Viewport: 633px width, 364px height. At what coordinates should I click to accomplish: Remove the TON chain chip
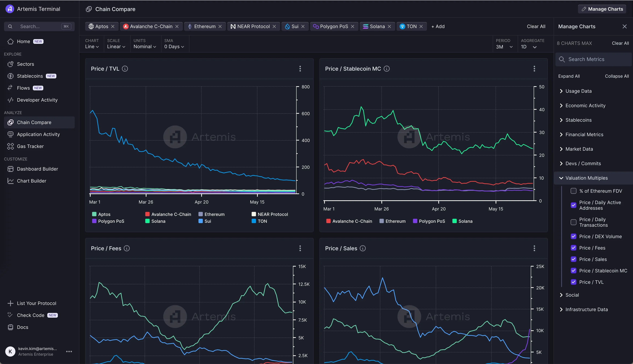(x=421, y=26)
